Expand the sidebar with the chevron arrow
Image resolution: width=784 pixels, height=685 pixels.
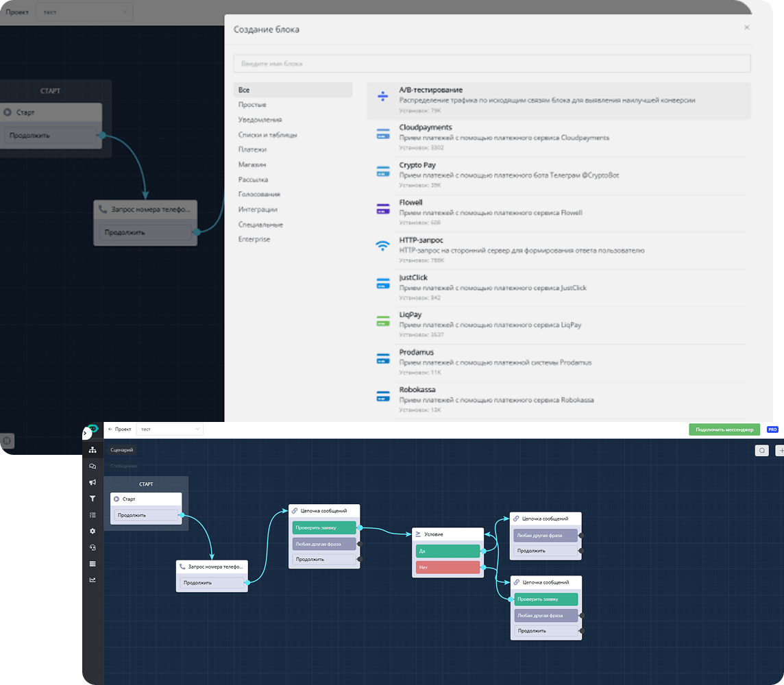pos(86,433)
